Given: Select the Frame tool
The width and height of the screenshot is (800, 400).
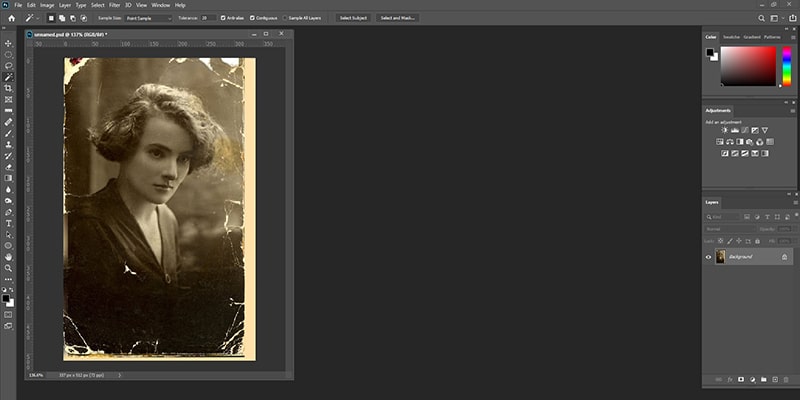Looking at the screenshot, I should click(x=8, y=99).
